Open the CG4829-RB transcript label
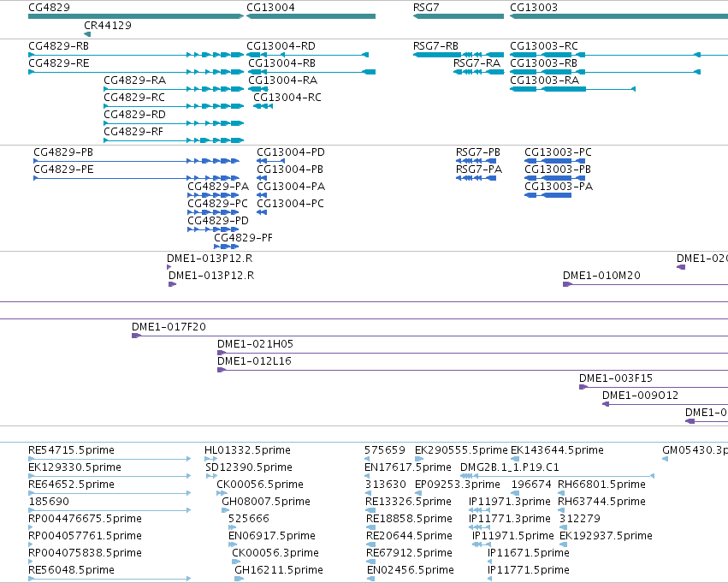Viewport: 728px width, 583px height. pos(58,46)
